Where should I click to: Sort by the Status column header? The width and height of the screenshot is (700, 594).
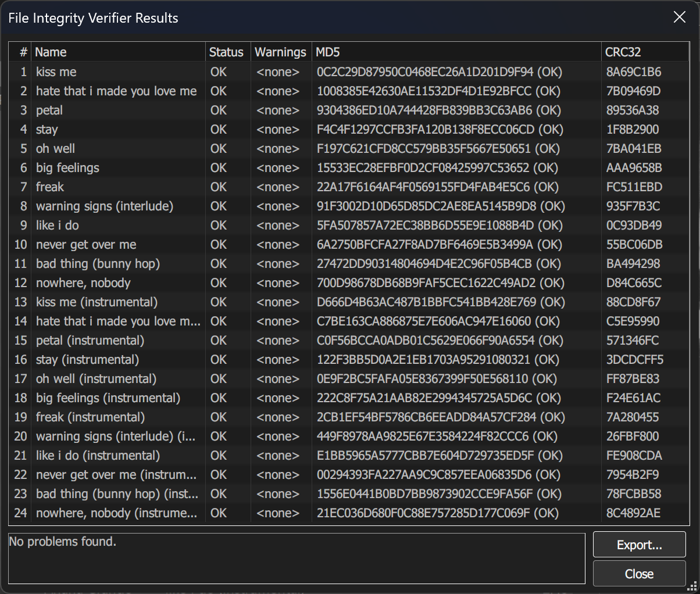[228, 52]
